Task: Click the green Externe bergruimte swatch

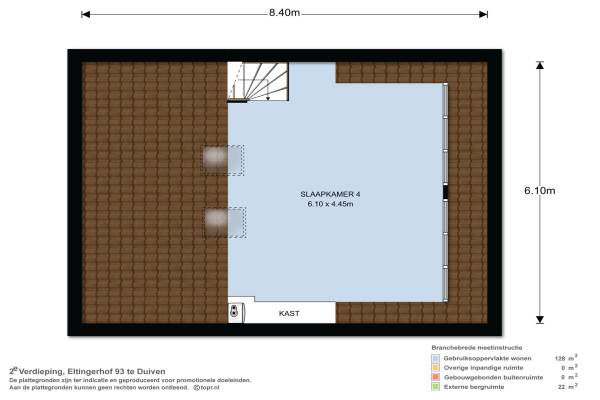Action: click(436, 387)
